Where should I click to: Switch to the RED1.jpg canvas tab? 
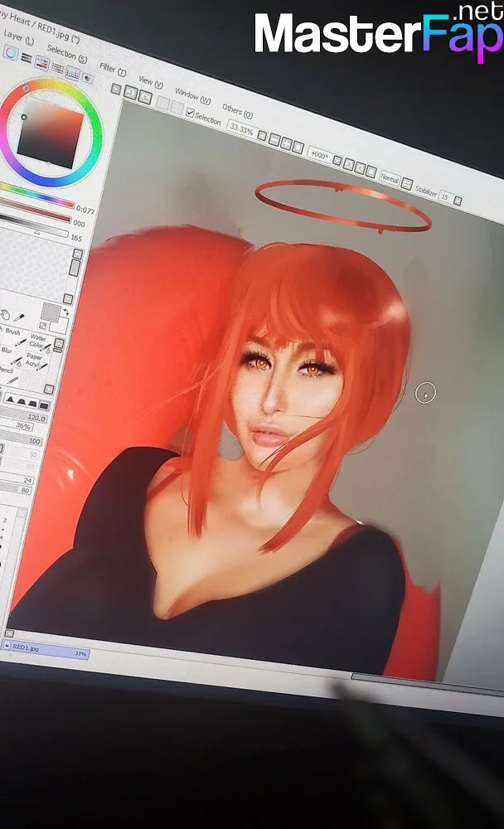(x=45, y=649)
